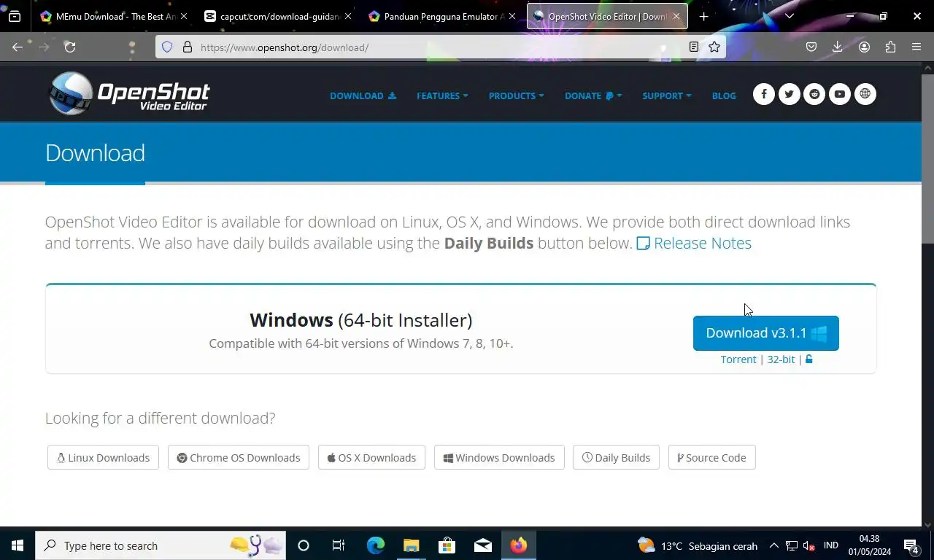The height and width of the screenshot is (560, 934).
Task: Click the Download v3.1.1 button
Action: coord(766,333)
